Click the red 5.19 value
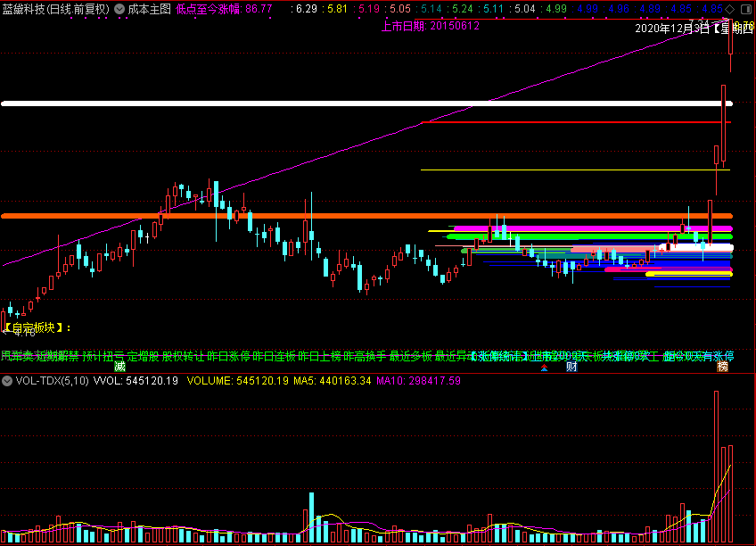The width and height of the screenshot is (756, 546). coord(369,9)
